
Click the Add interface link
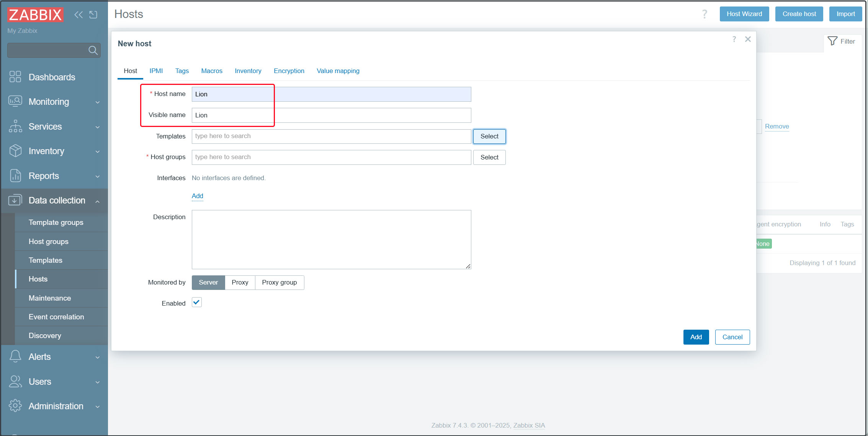(x=197, y=196)
